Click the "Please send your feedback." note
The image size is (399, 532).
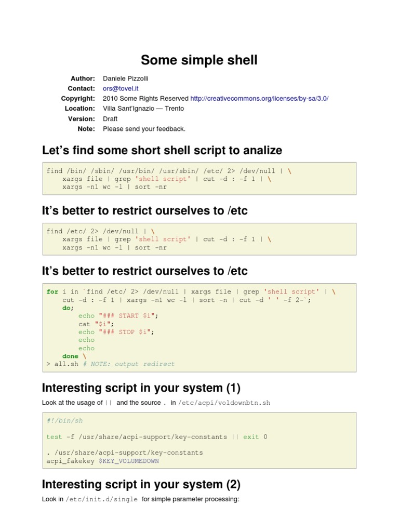144,129
